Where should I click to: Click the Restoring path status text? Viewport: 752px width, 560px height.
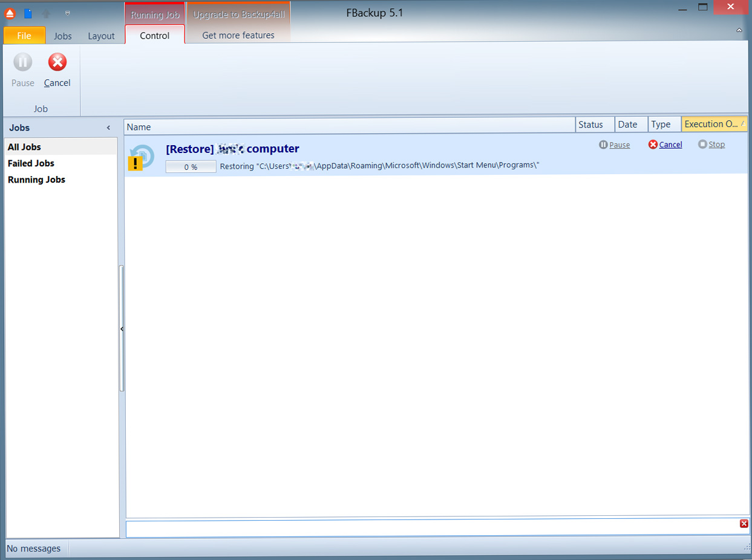coord(379,166)
